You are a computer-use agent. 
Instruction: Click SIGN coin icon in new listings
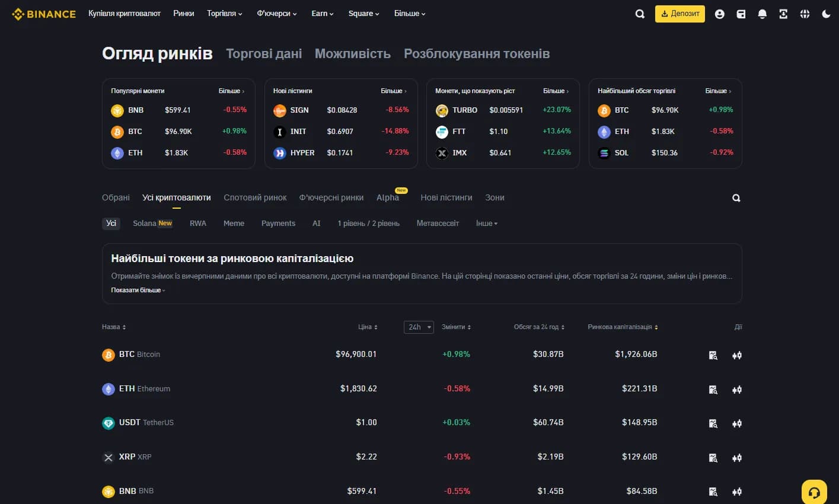tap(280, 110)
